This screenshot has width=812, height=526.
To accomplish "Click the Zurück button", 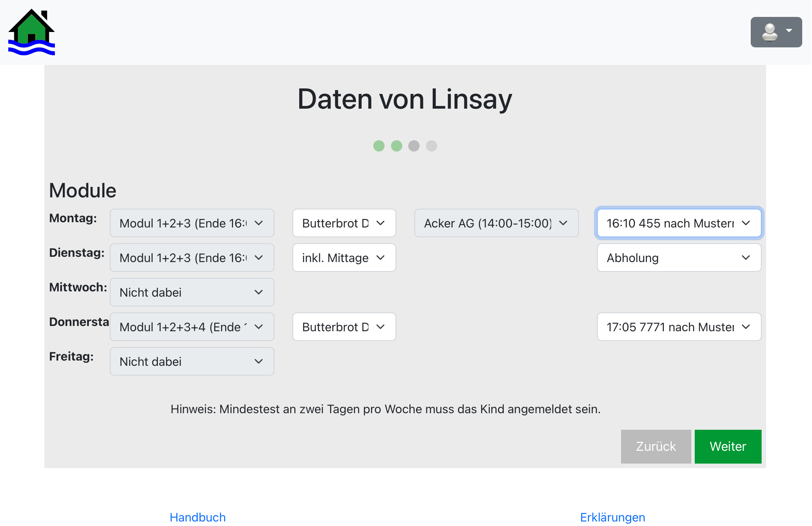I will (656, 446).
